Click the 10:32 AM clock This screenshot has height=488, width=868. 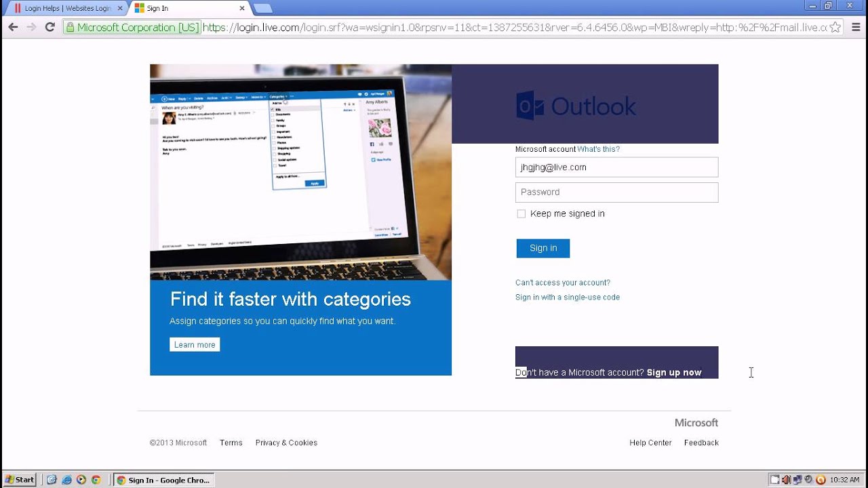tap(845, 480)
